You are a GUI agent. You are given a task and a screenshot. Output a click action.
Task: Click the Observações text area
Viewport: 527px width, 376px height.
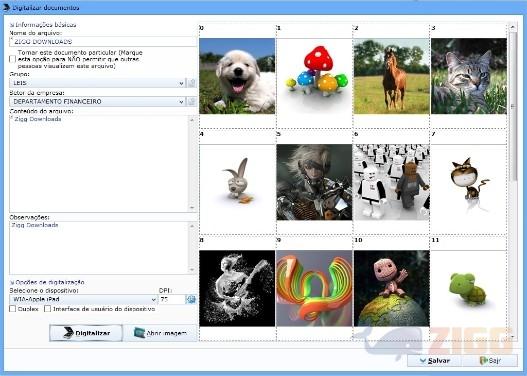pos(99,248)
